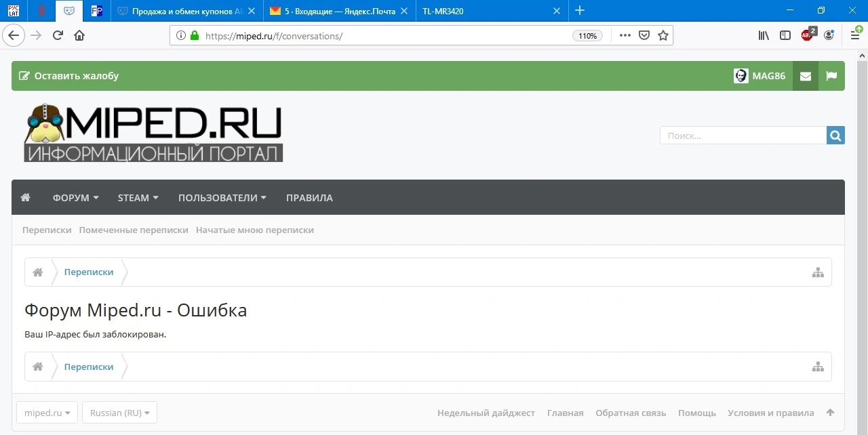Go back with the browser back arrow
Image resolution: width=868 pixels, height=435 pixels.
point(14,36)
